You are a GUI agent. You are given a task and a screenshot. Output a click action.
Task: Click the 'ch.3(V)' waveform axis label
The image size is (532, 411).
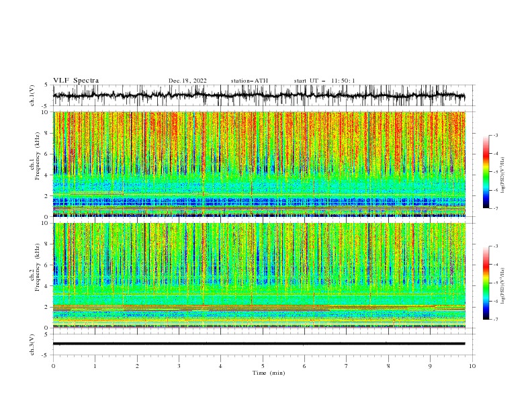click(x=32, y=345)
